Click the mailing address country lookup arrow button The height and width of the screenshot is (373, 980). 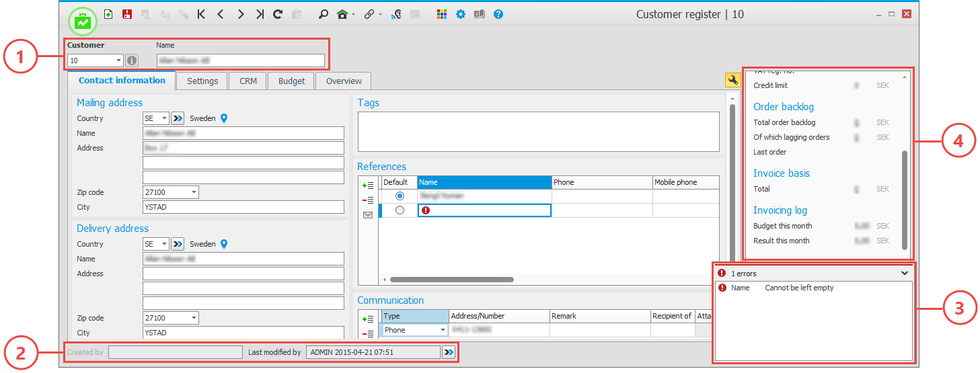click(178, 118)
